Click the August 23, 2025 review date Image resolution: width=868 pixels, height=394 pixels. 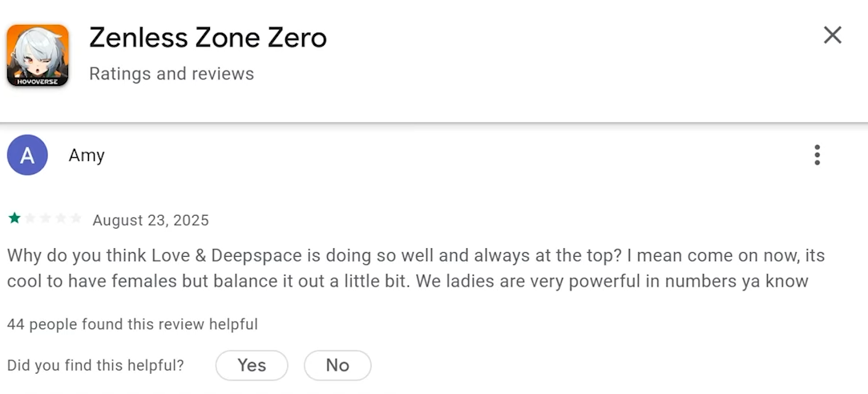click(151, 221)
